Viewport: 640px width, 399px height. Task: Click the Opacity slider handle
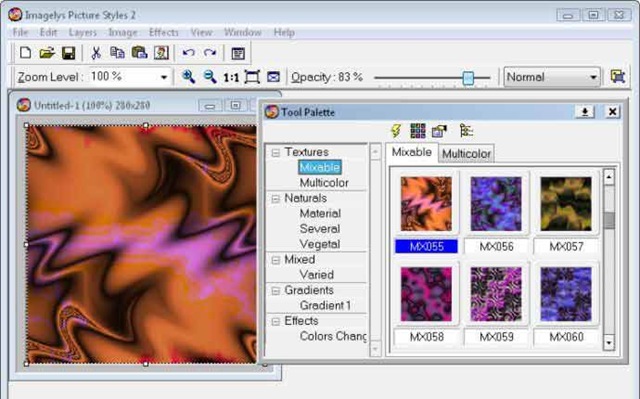468,78
